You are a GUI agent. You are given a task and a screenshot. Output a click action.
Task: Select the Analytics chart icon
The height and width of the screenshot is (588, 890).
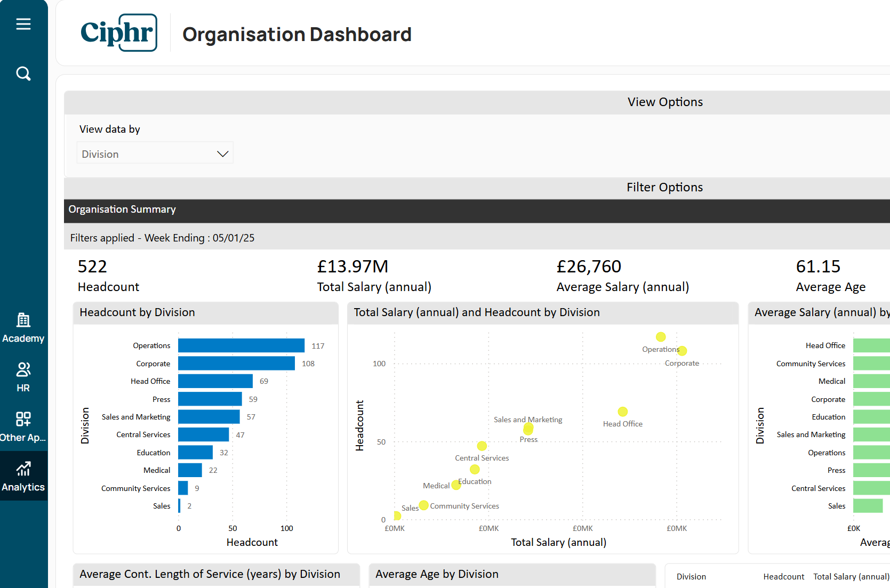23,469
